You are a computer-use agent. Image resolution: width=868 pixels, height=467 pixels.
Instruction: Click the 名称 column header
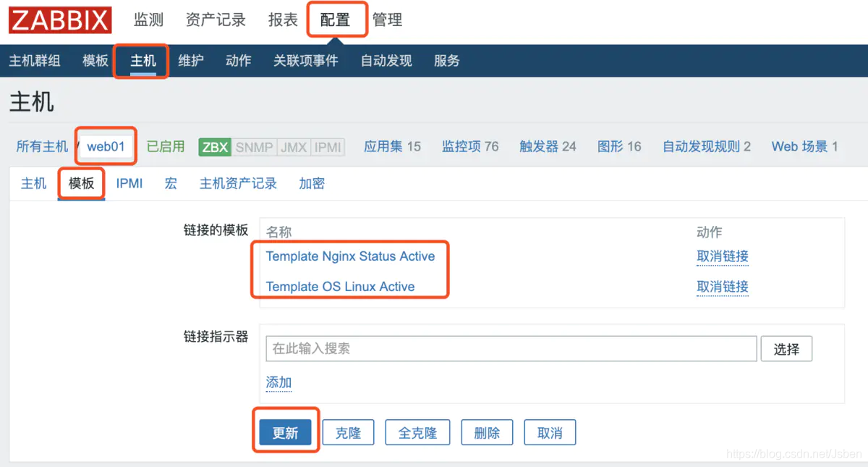coord(278,232)
